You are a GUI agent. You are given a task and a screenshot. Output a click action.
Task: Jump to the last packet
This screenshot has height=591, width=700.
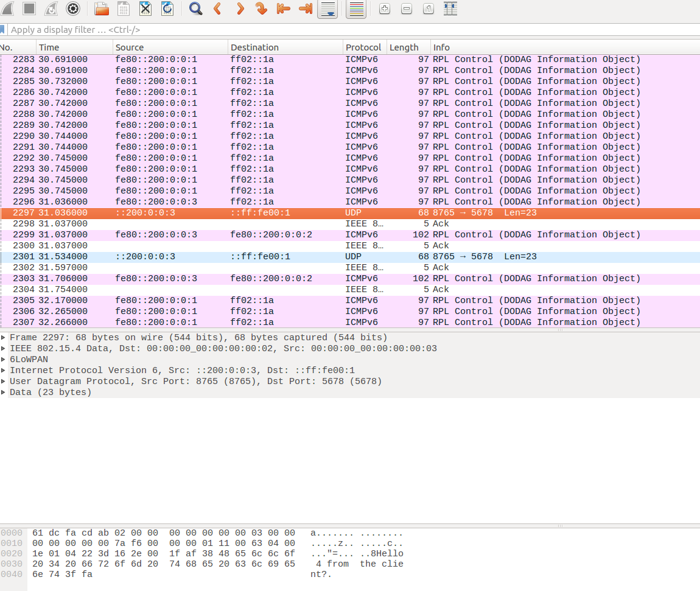point(306,8)
